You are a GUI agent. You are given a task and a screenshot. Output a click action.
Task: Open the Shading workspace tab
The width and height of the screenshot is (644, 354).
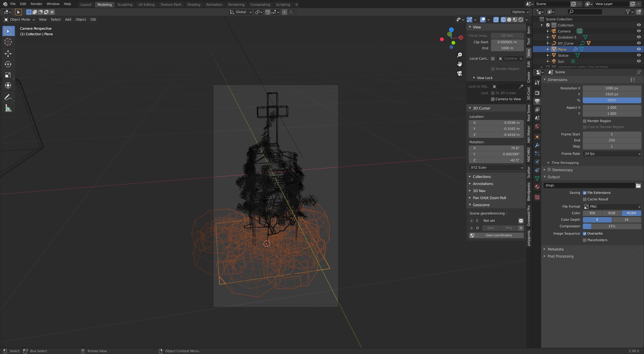(193, 5)
